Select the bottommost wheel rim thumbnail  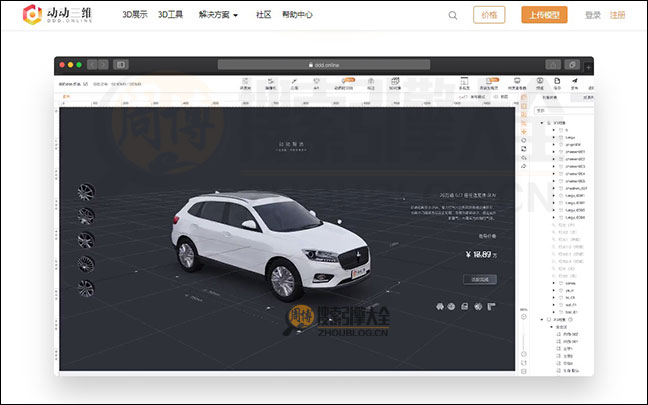point(86,288)
